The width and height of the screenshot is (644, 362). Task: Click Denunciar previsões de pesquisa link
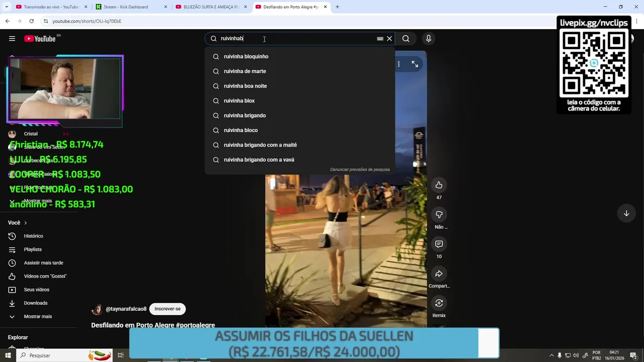(360, 169)
